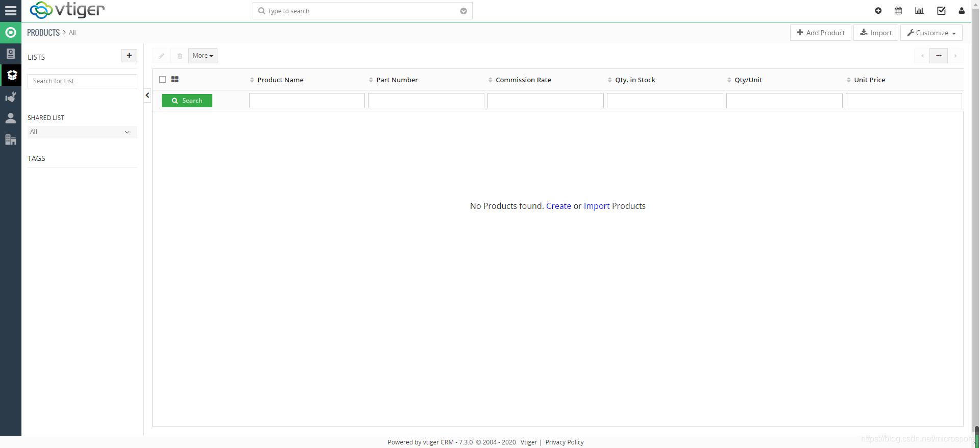This screenshot has width=980, height=448.
Task: Switch list layout via grid icon
Action: coord(175,79)
